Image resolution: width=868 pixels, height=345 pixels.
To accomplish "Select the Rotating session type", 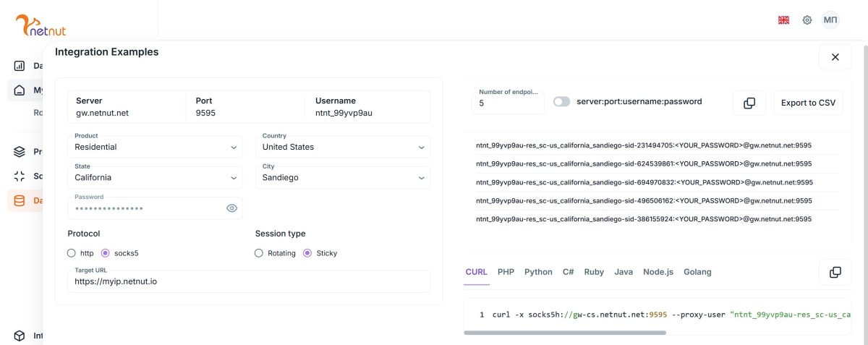I will [x=259, y=253].
